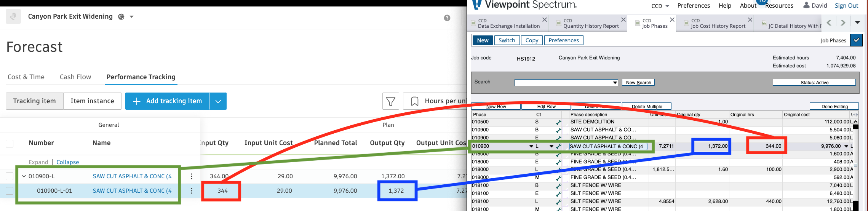Click the Expand link
The image size is (868, 211).
[x=38, y=162]
